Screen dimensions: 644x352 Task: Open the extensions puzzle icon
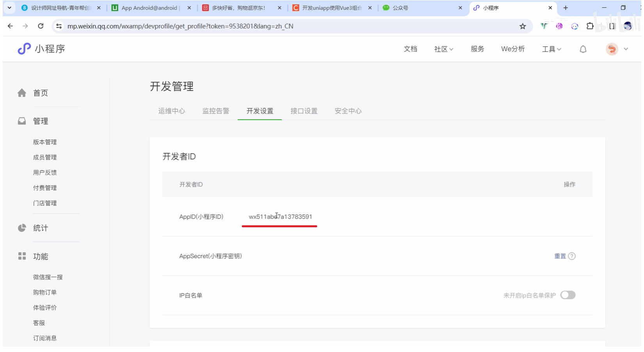(590, 26)
